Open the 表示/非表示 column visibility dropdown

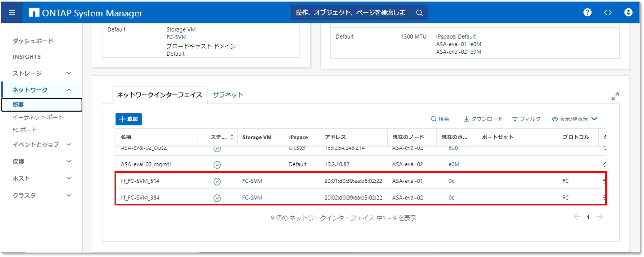(x=574, y=119)
